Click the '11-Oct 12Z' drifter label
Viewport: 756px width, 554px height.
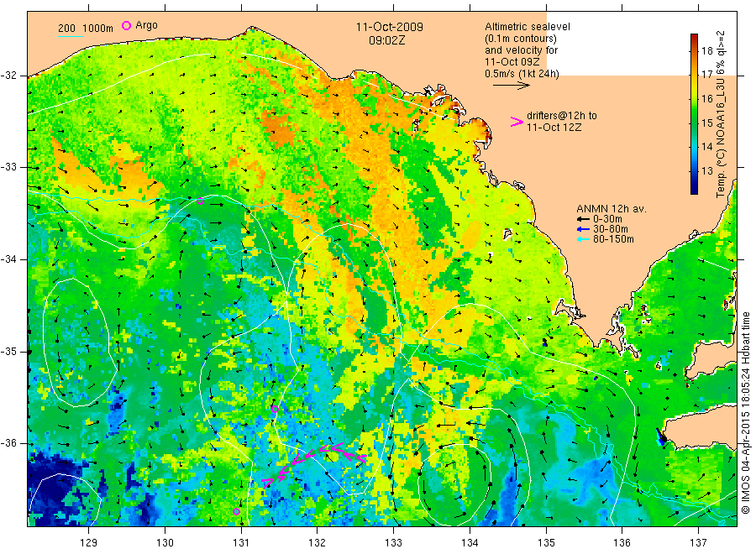click(554, 128)
